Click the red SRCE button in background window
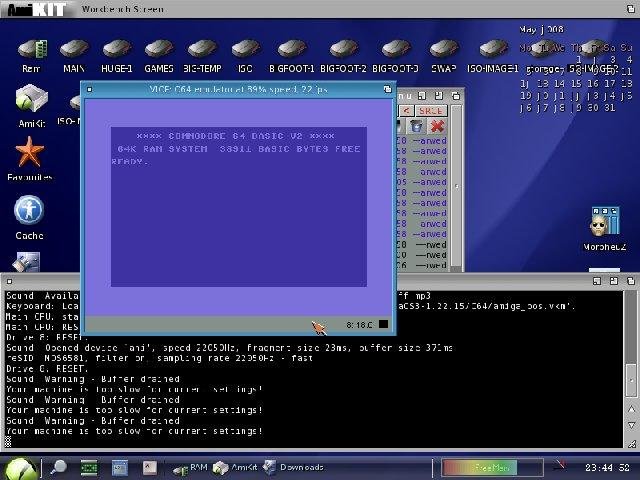The width and height of the screenshot is (640, 480). pyautogui.click(x=431, y=111)
